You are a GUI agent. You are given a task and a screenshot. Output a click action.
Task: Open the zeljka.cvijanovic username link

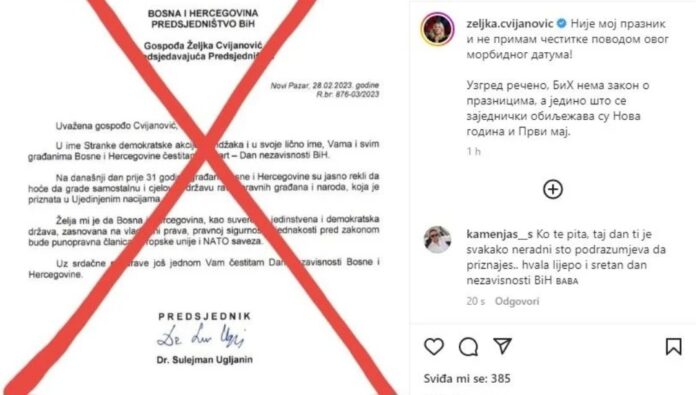[x=510, y=24]
